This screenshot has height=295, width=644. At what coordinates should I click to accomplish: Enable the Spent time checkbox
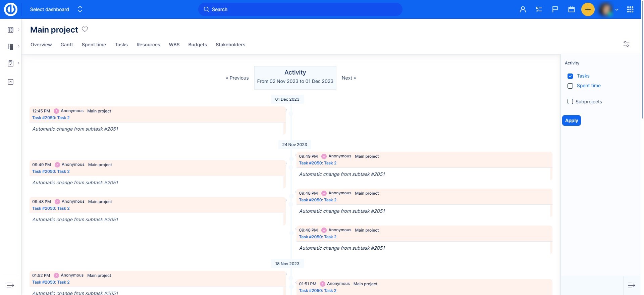[570, 86]
